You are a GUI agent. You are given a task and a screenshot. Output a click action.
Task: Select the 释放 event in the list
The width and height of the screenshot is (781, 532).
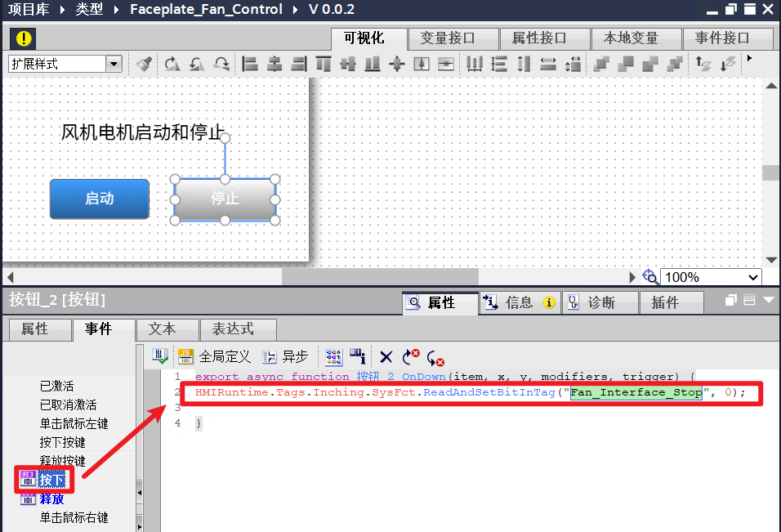pyautogui.click(x=52, y=498)
